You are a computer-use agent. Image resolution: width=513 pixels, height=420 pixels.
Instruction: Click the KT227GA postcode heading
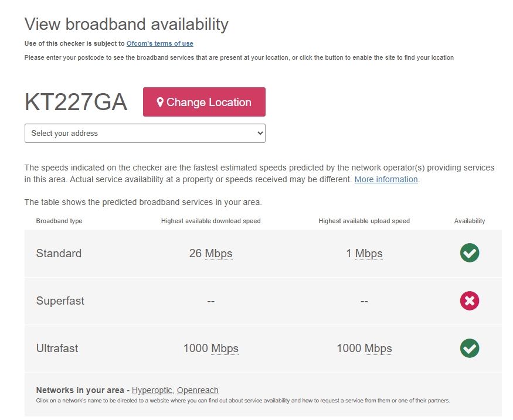click(x=76, y=102)
